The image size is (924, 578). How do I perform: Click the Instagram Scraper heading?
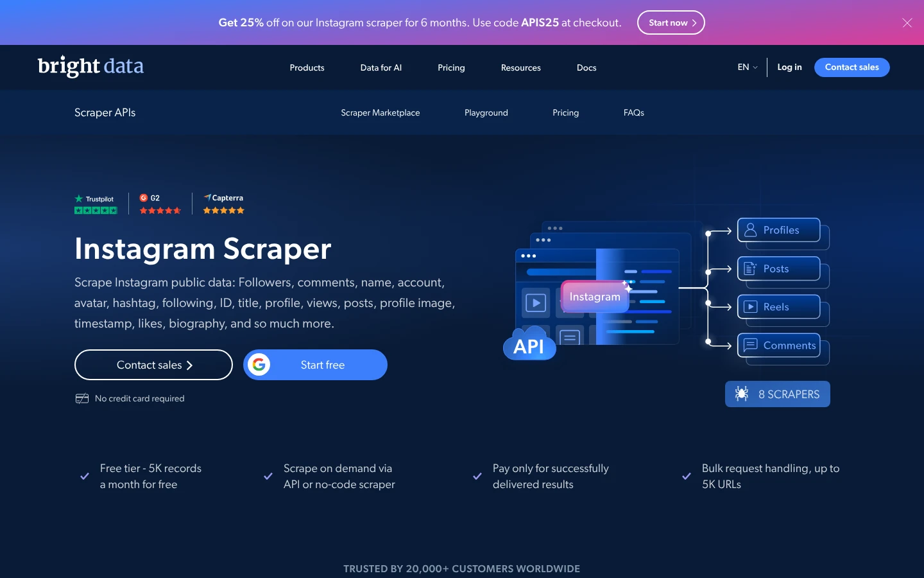click(x=203, y=249)
